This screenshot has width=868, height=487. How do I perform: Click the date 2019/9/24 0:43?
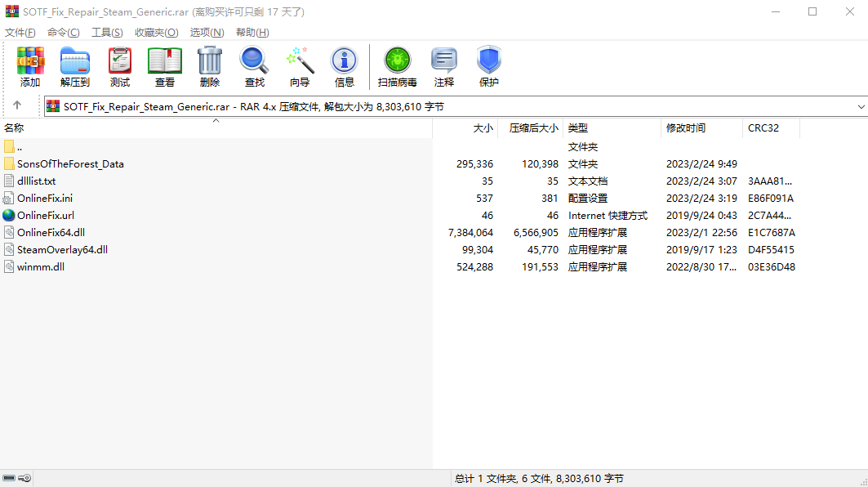tap(701, 216)
